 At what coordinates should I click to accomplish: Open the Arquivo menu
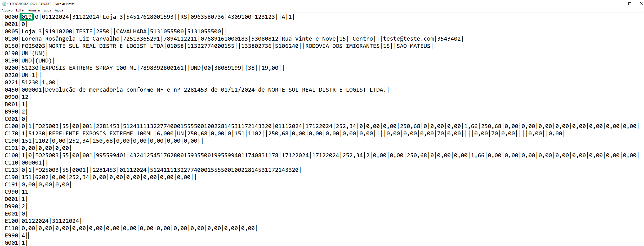pos(7,10)
